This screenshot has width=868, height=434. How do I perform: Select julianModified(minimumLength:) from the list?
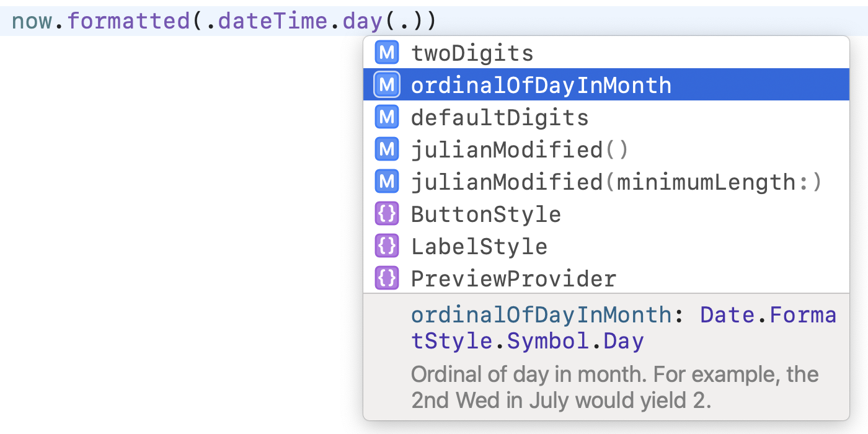[x=616, y=182]
